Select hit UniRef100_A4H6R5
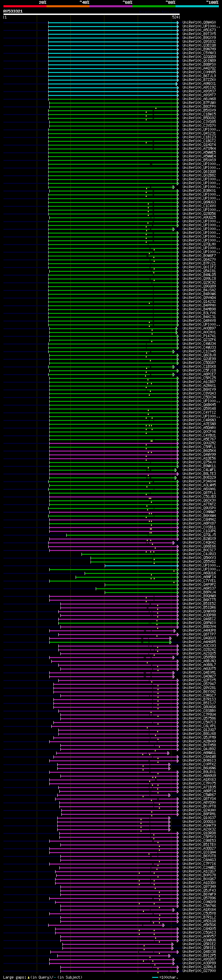The height and width of the screenshot is (980, 222). point(199,642)
